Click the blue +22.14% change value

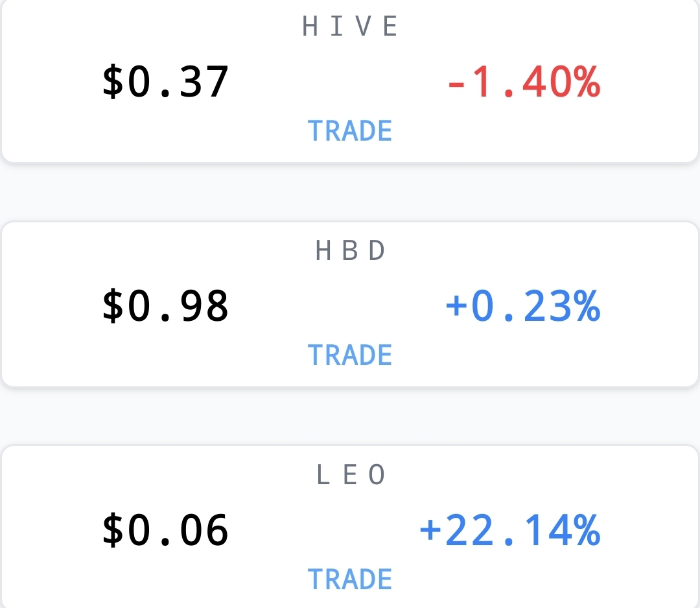click(510, 530)
